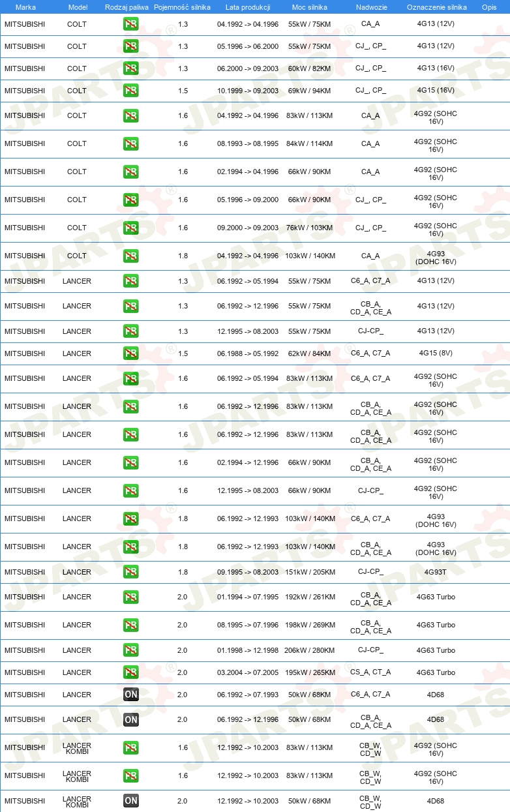Click the petrol icon in the LANCER 151kW / 205KM row
The height and width of the screenshot is (812, 510).
(131, 572)
